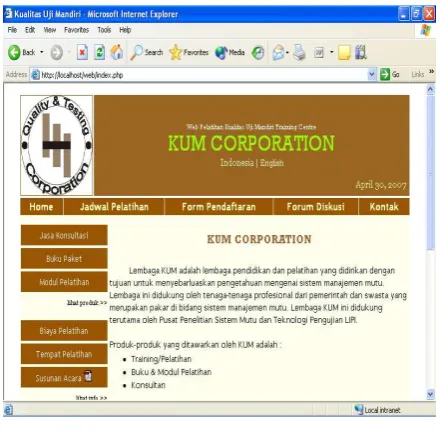Minimize the Internet Explorer window
Viewport: 441px width, 430px height.
point(404,14)
